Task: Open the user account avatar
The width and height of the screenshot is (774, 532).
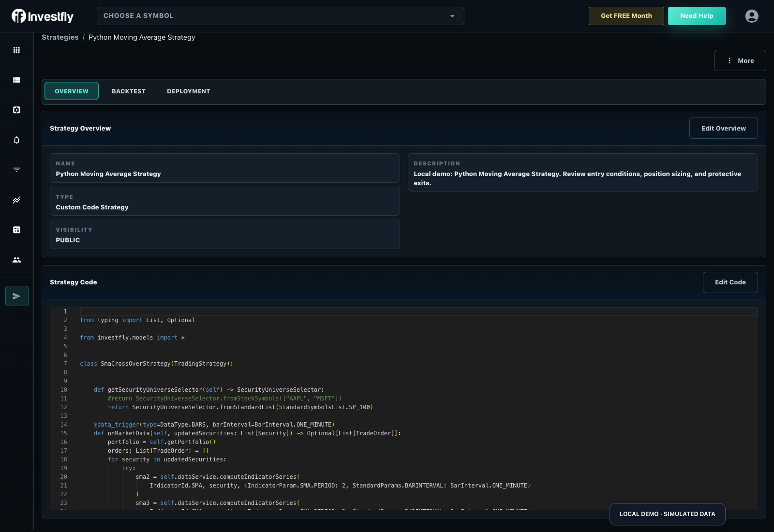Action: 752,16
